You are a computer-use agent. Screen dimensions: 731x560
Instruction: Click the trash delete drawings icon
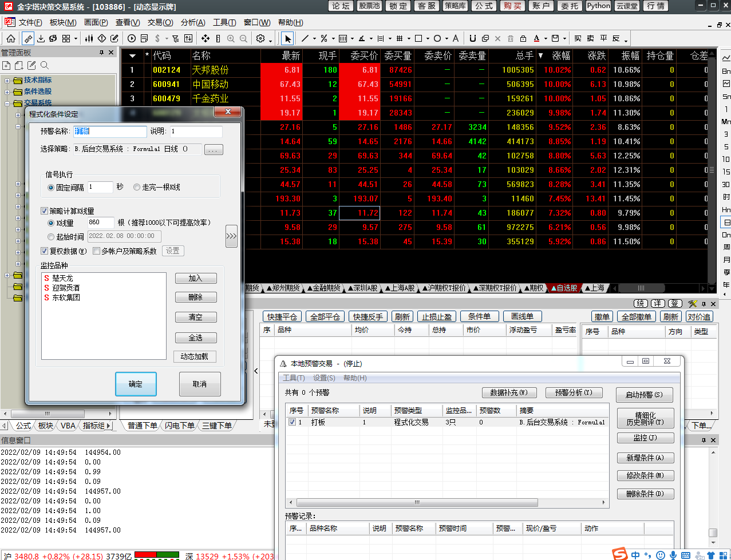point(511,38)
